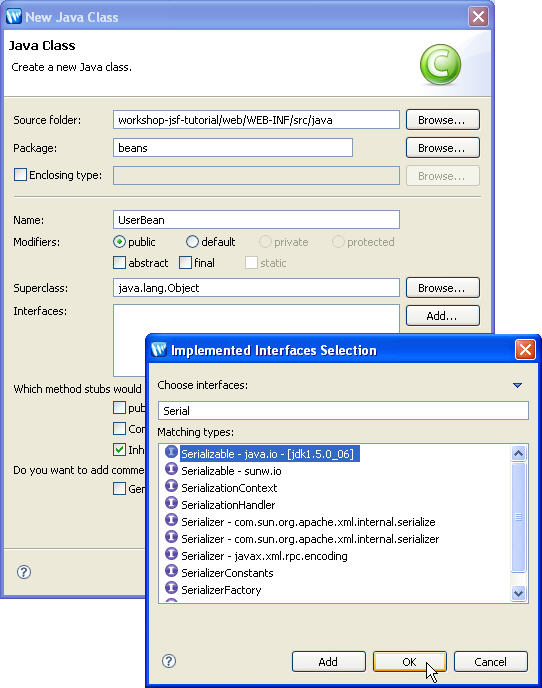Click the Name field containing UserBean
The width and height of the screenshot is (542, 688).
click(256, 220)
